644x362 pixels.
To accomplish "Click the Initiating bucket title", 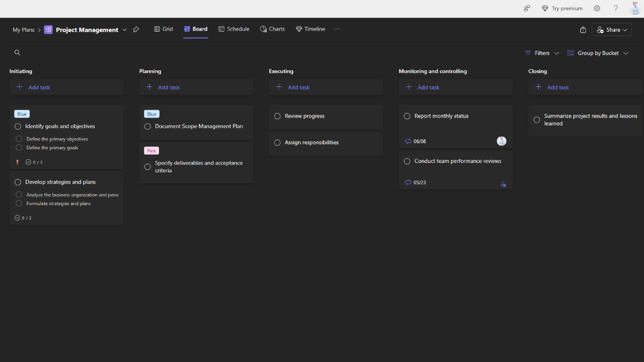I will pos(21,71).
